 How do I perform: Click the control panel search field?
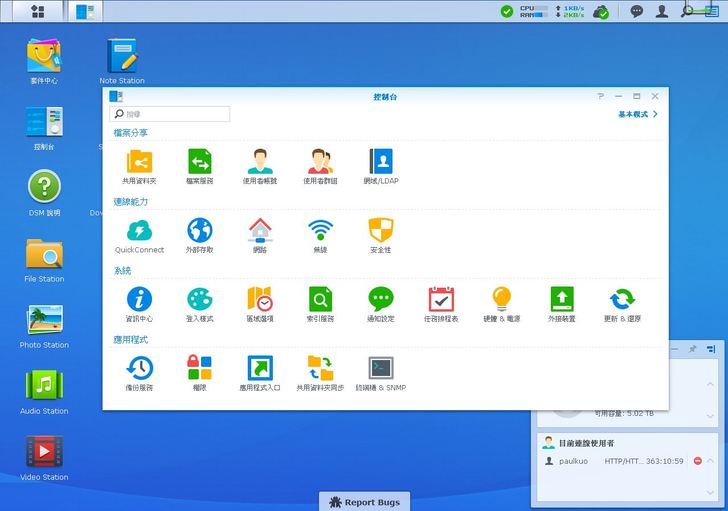tap(170, 115)
